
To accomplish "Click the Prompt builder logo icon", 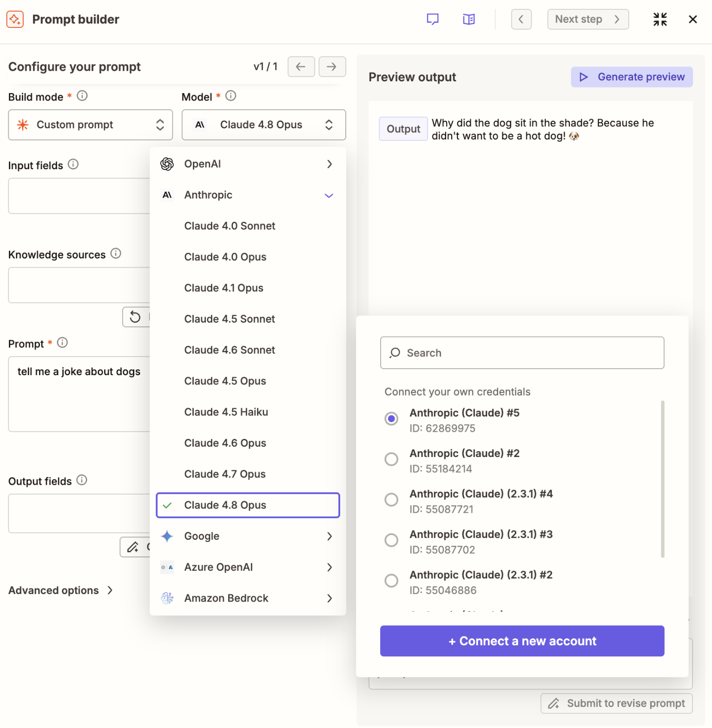I will click(x=15, y=20).
